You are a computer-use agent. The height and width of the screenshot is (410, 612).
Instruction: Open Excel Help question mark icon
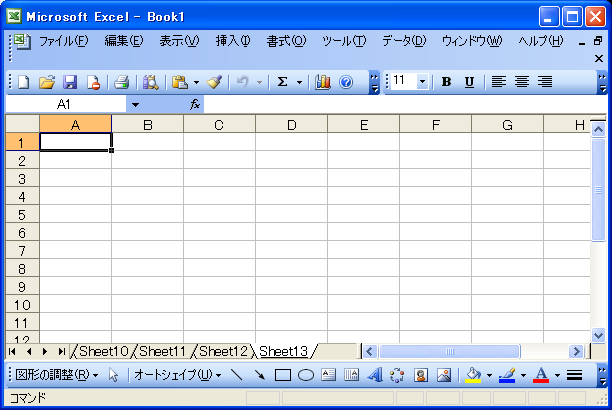click(346, 82)
